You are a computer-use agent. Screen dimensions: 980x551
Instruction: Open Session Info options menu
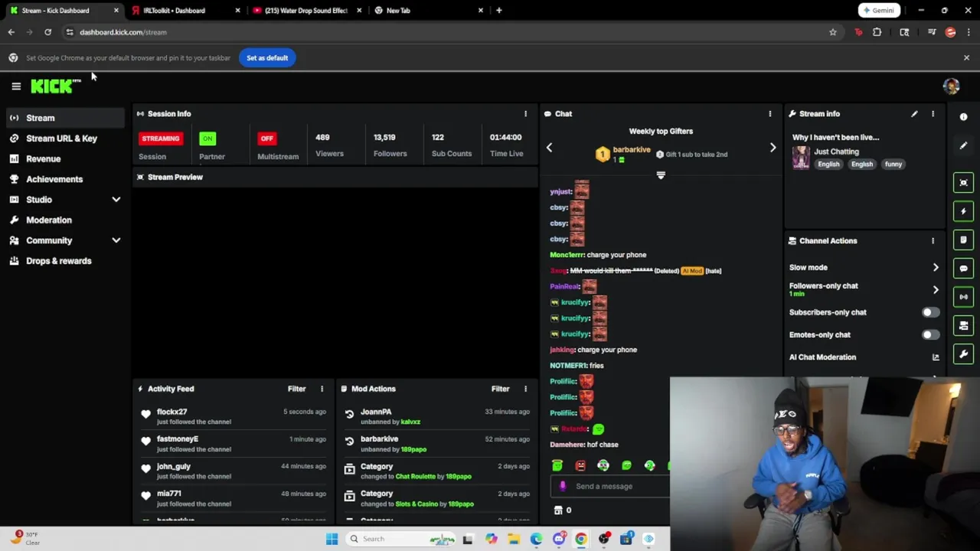pyautogui.click(x=525, y=114)
